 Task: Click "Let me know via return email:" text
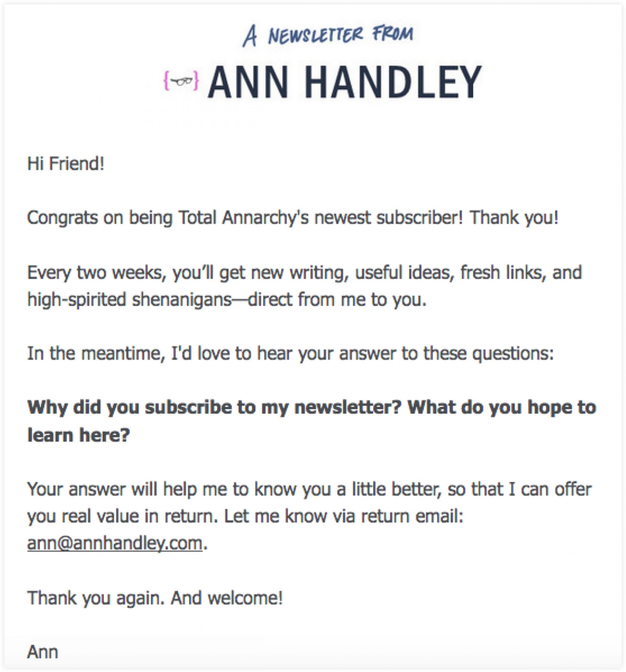tap(343, 517)
